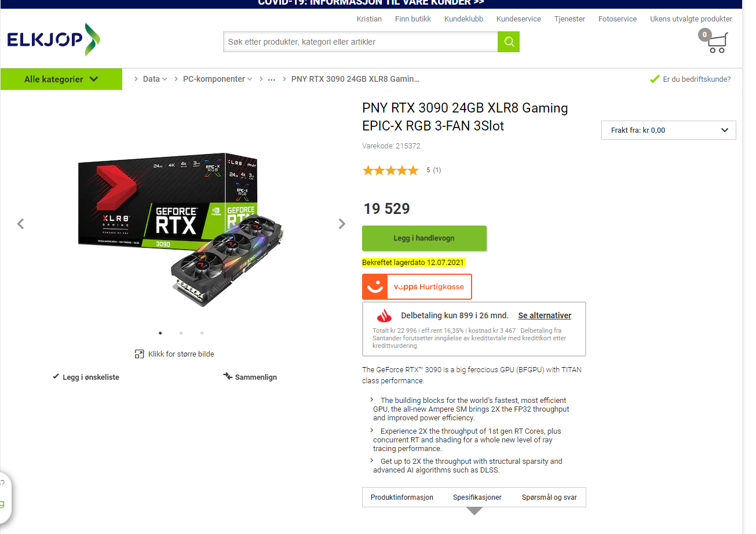Switch to Spesifikasjoner tab
The image size is (756, 534).
click(477, 497)
